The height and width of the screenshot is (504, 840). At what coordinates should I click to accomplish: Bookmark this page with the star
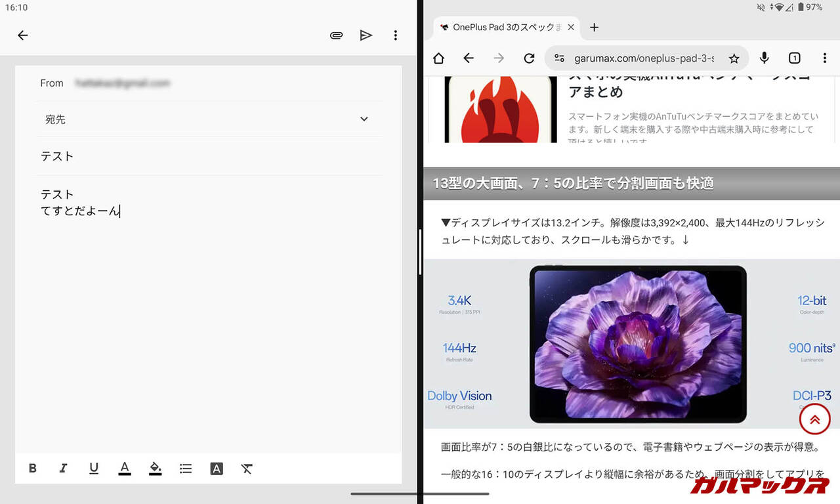coord(734,58)
